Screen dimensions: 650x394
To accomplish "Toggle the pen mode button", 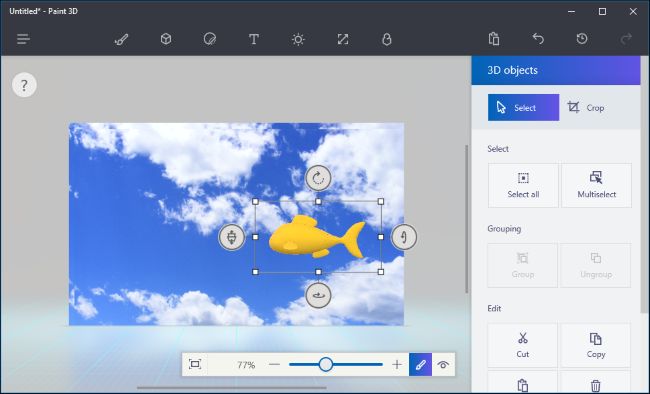I will 420,365.
